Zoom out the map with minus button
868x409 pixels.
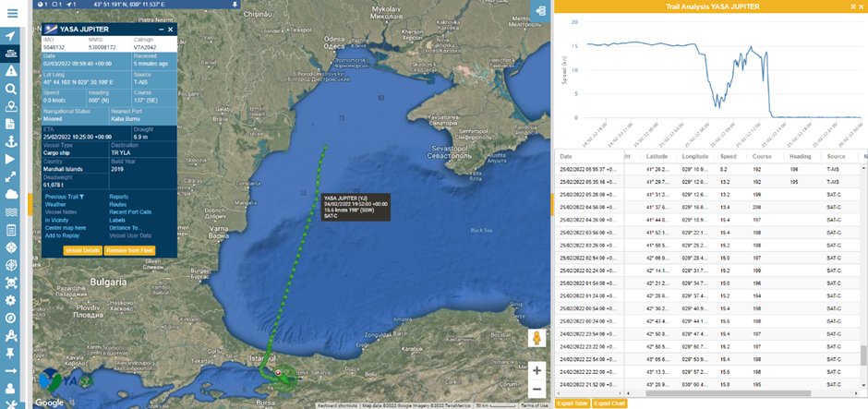point(536,390)
